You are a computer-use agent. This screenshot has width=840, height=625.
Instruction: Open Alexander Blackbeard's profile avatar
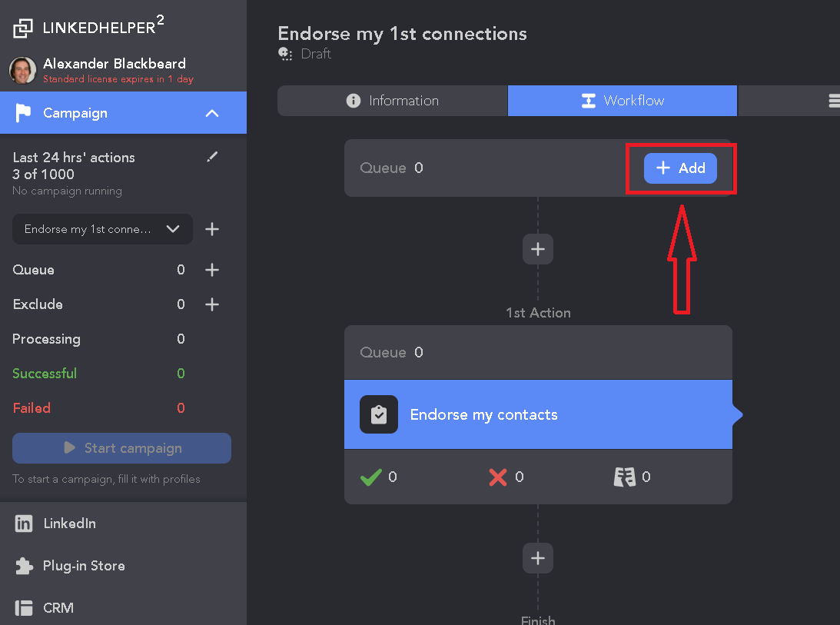pyautogui.click(x=22, y=70)
